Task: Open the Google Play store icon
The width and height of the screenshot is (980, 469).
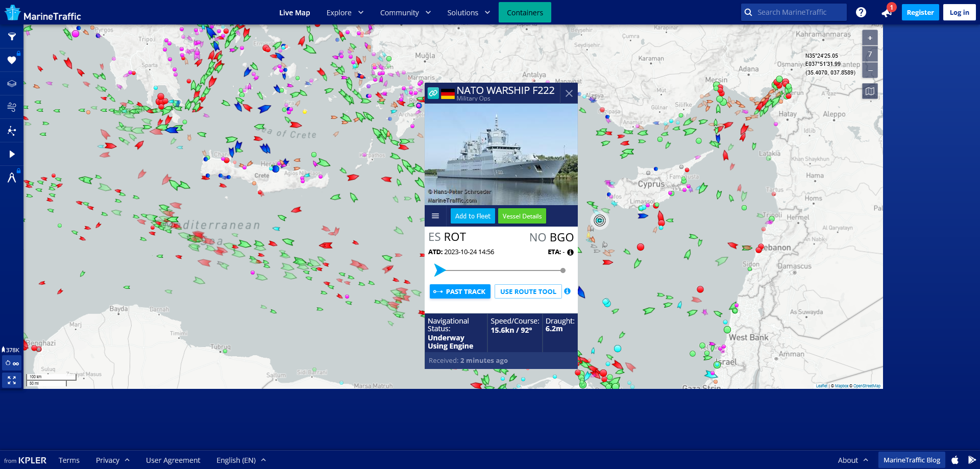Action: [972, 460]
